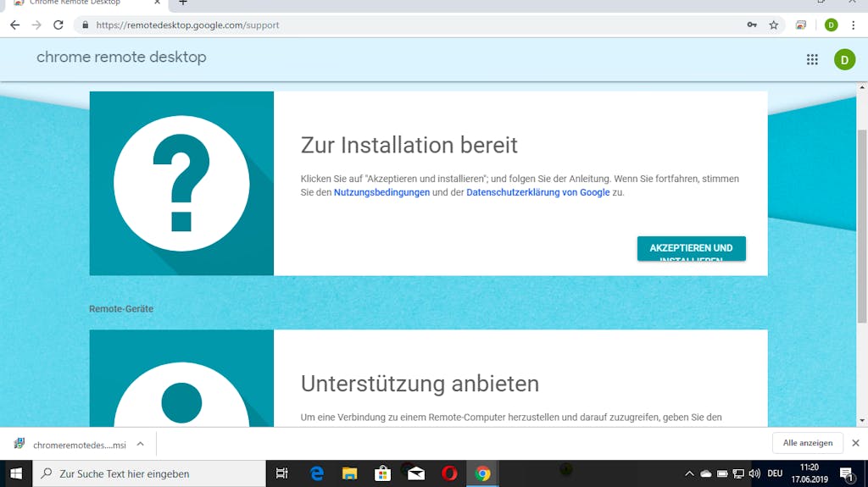
Task: Click the browser forward arrow
Action: click(x=36, y=25)
